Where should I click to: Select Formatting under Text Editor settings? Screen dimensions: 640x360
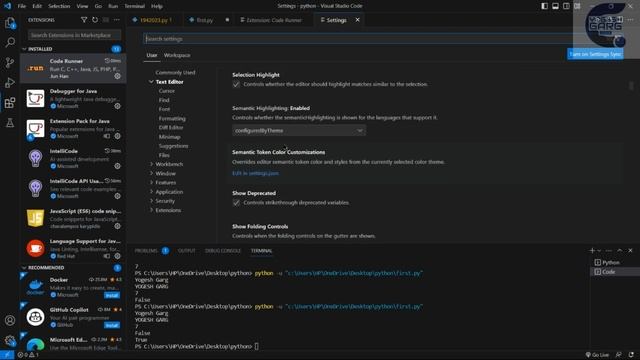coord(172,118)
